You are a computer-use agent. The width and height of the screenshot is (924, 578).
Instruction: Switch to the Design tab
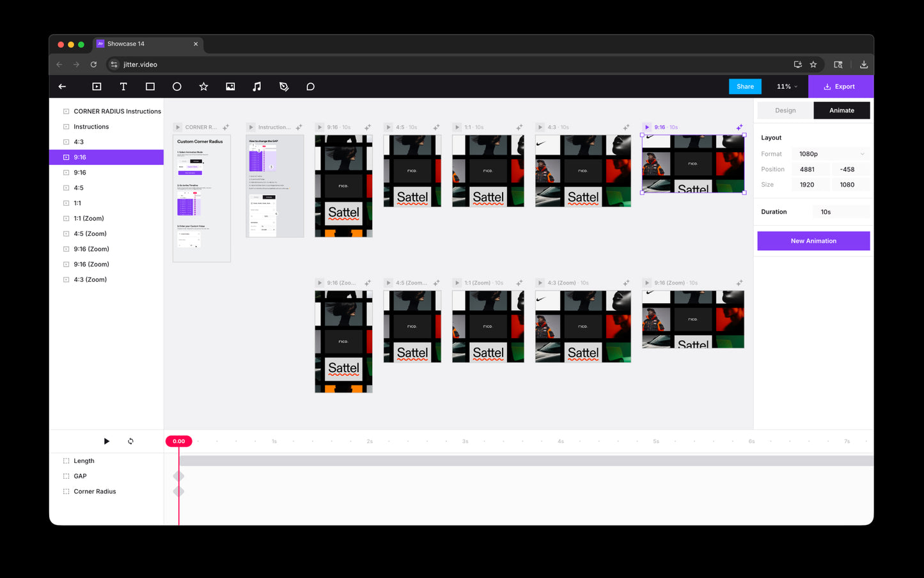pyautogui.click(x=785, y=111)
